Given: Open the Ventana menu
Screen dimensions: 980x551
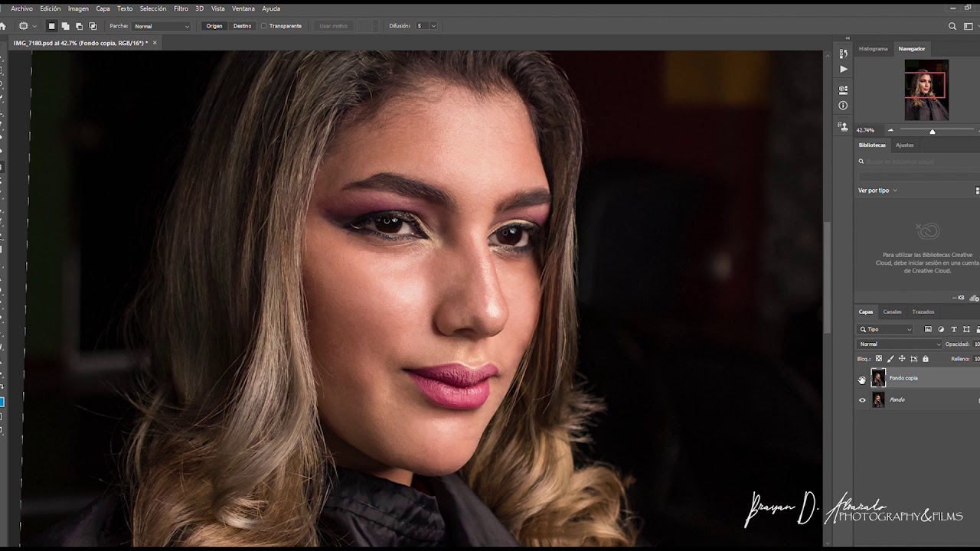Looking at the screenshot, I should click(x=243, y=8).
